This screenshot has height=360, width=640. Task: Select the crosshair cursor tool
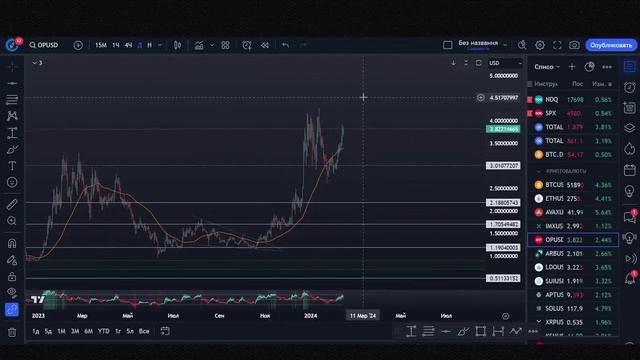pos(12,67)
